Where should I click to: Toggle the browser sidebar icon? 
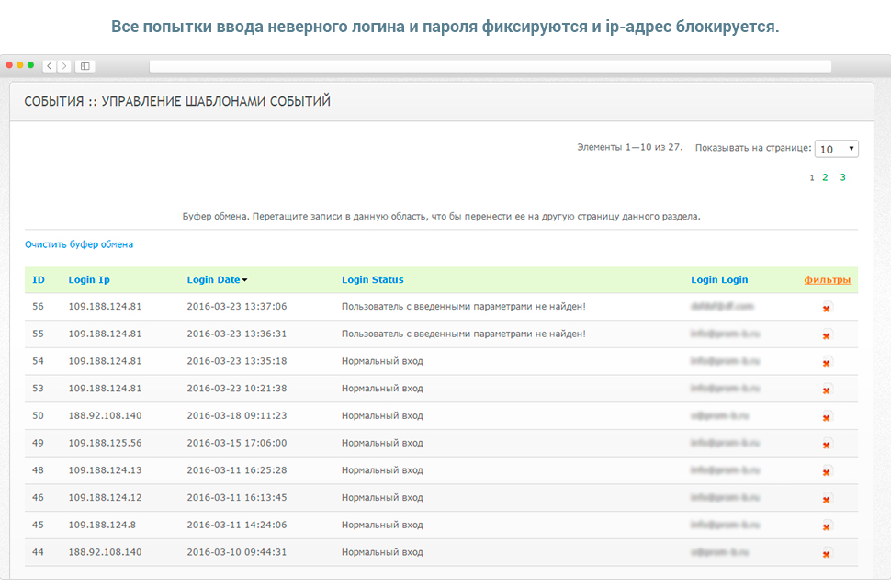coord(85,66)
